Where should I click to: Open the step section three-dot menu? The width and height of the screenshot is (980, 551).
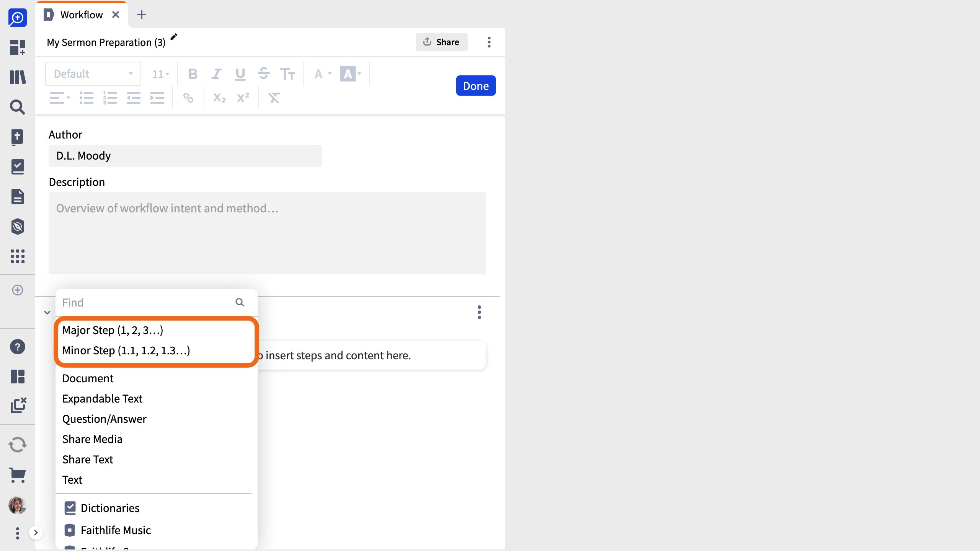(479, 312)
